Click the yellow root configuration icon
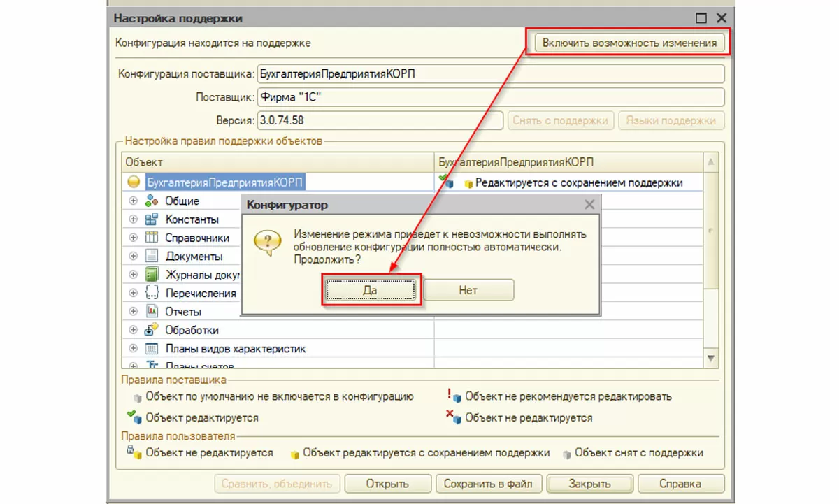The image size is (839, 504). click(134, 182)
